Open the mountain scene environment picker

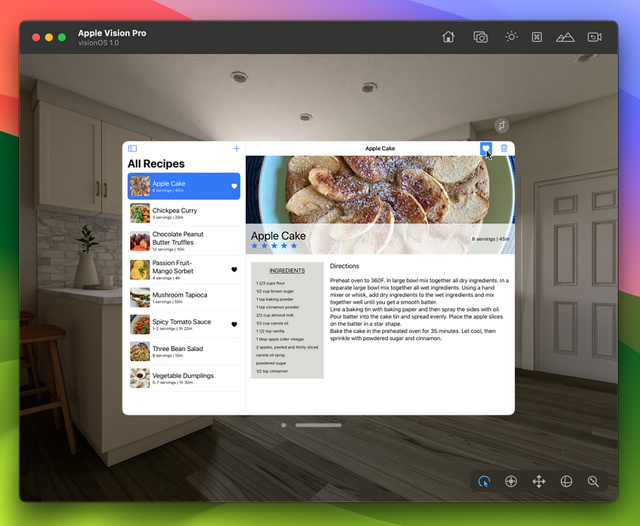pos(565,37)
